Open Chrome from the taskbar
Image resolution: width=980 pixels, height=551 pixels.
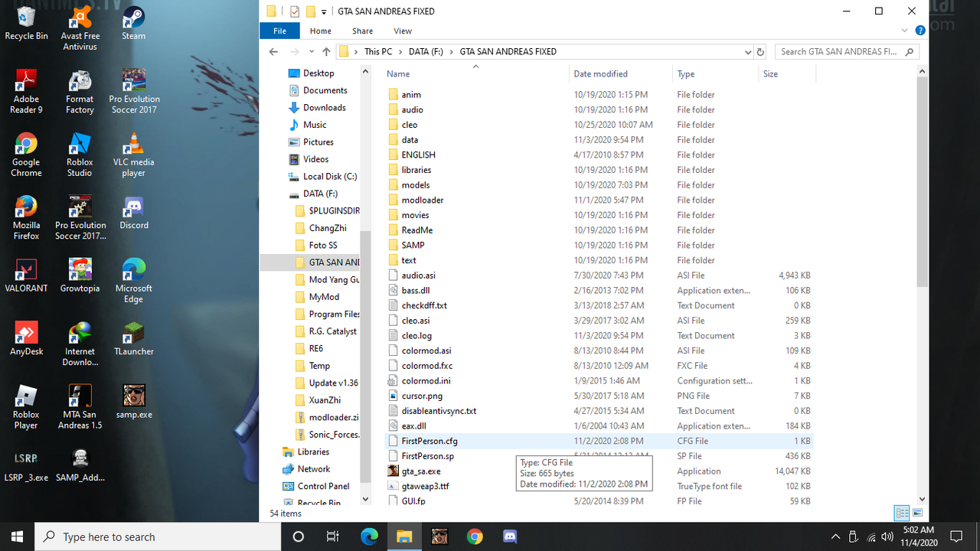click(x=475, y=536)
